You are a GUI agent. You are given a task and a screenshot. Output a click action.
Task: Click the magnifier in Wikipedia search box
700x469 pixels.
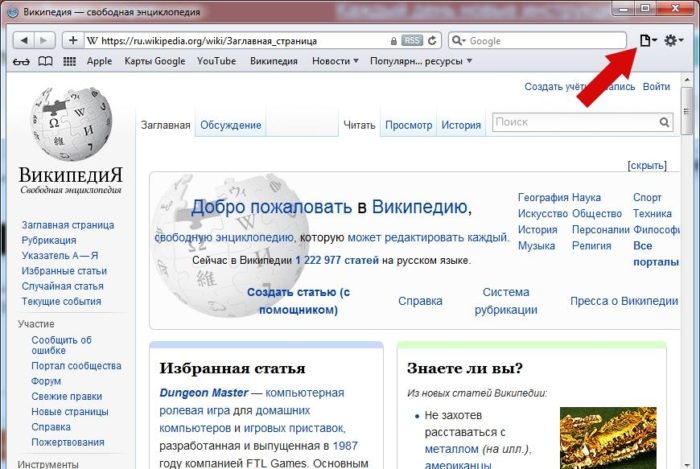tap(664, 122)
